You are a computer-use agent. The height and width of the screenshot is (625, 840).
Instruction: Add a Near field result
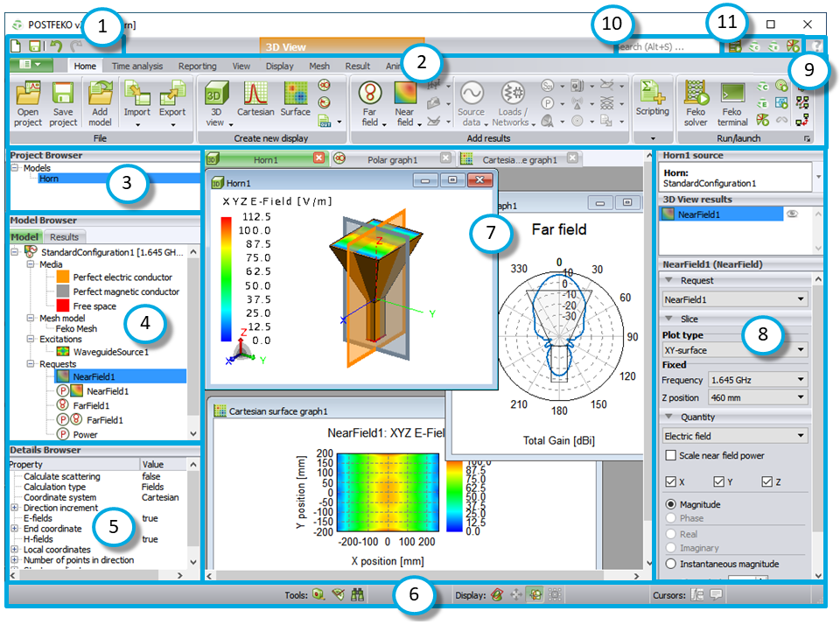pos(405,95)
